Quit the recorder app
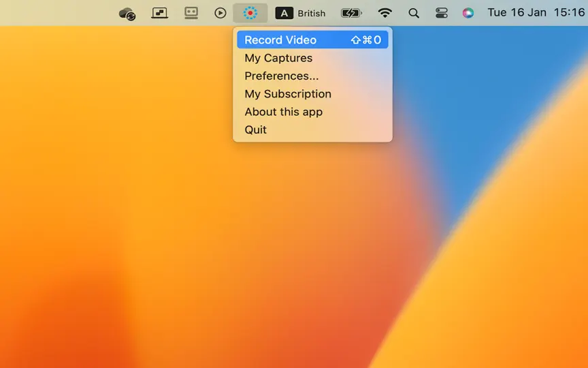Screen dimensions: 588x368 coord(312,130)
